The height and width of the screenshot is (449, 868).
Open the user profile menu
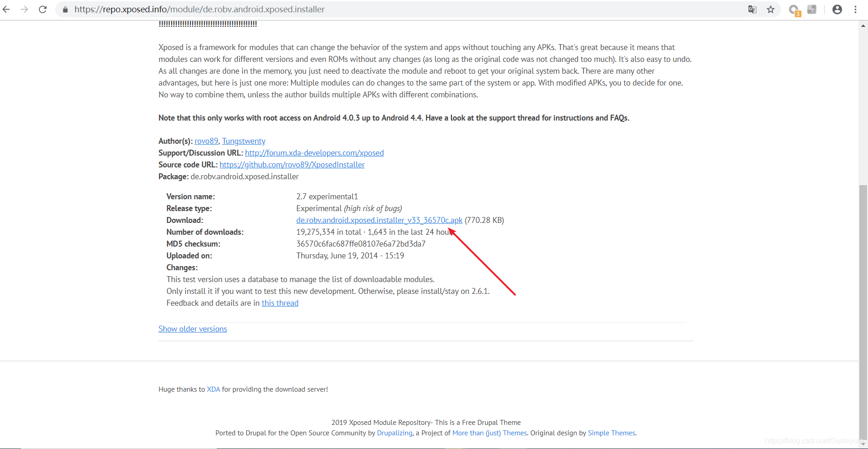pyautogui.click(x=837, y=9)
